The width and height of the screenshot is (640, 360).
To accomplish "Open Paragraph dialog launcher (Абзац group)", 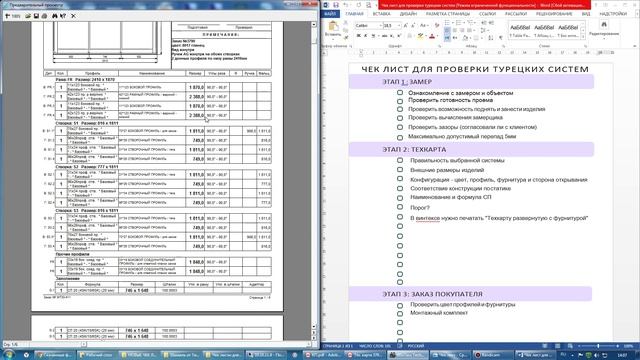I will tap(504, 47).
